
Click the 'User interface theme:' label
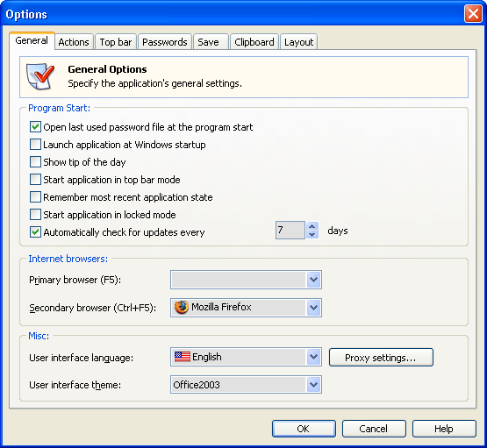click(75, 385)
